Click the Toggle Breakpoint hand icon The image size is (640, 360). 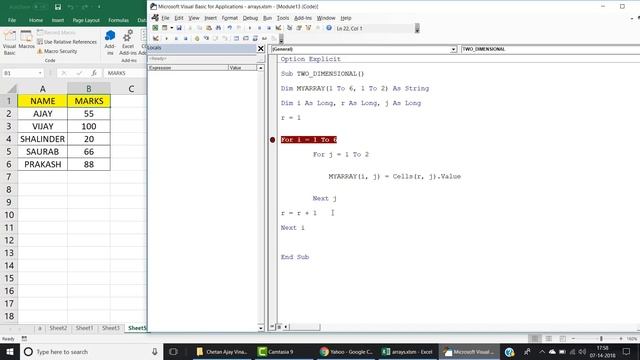pos(197,38)
